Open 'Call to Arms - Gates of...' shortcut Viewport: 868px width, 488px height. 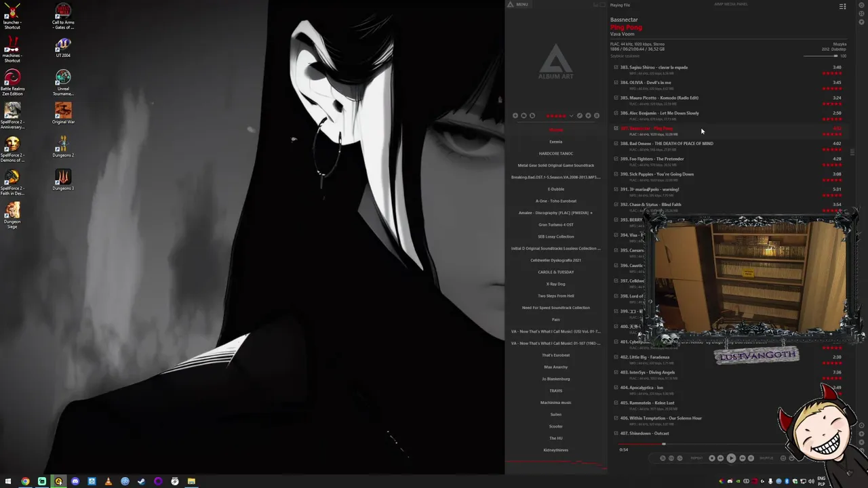tap(63, 16)
